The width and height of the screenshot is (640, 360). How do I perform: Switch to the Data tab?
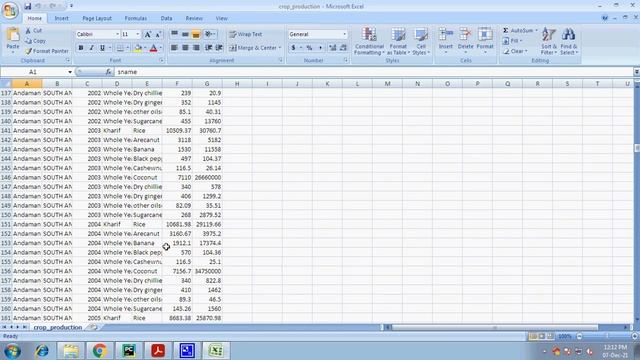pos(166,18)
